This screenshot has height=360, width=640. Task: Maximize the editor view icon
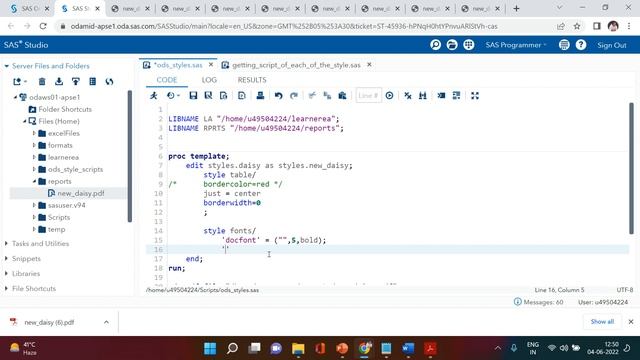pos(475,96)
